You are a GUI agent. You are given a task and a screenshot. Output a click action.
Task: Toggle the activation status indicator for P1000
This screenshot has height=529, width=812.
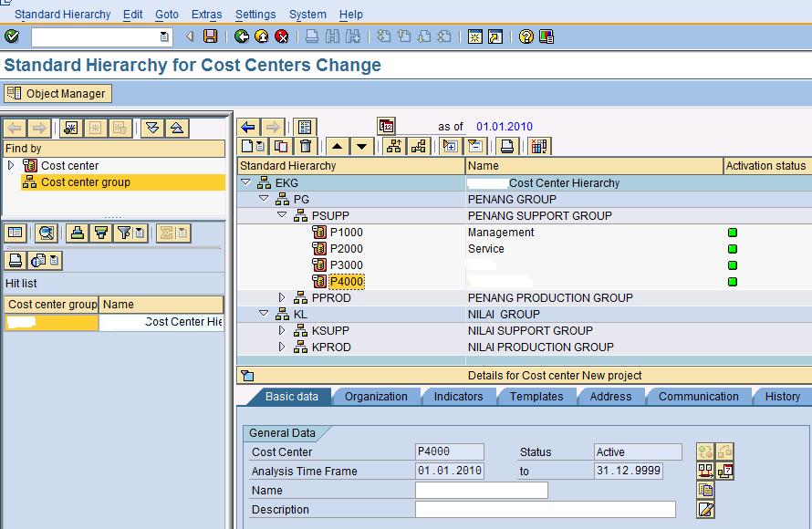click(732, 232)
